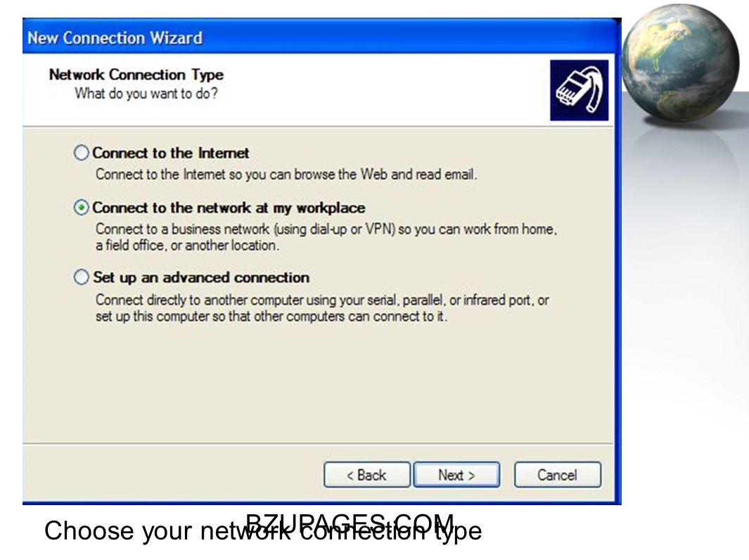This screenshot has height=560, width=749.
Task: Click the globe image beside the wizard
Action: pos(680,63)
